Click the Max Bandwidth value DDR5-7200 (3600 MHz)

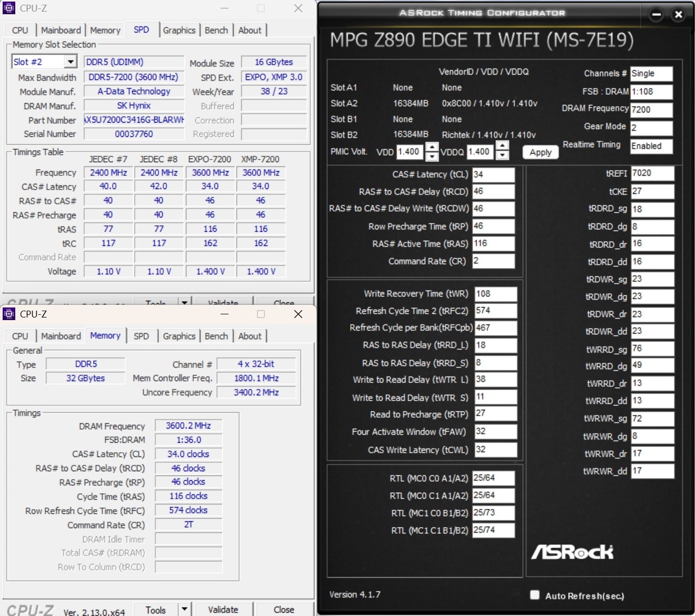pos(134,77)
